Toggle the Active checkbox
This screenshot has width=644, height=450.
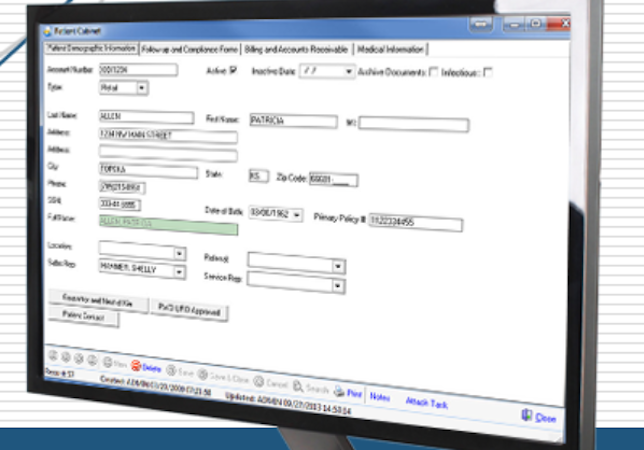point(233,70)
